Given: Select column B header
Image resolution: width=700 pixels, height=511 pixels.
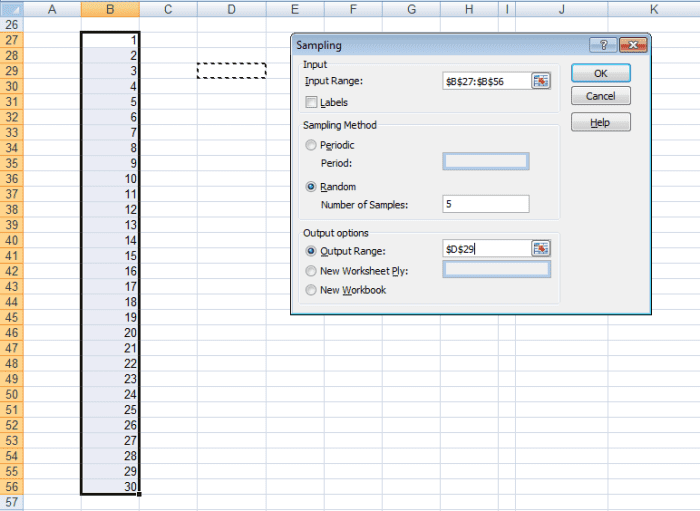Looking at the screenshot, I should (x=110, y=9).
